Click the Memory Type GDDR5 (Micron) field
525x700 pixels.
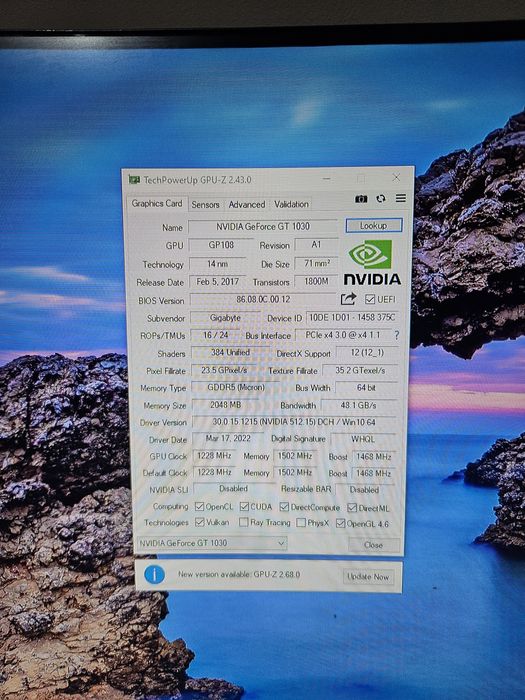point(236,388)
